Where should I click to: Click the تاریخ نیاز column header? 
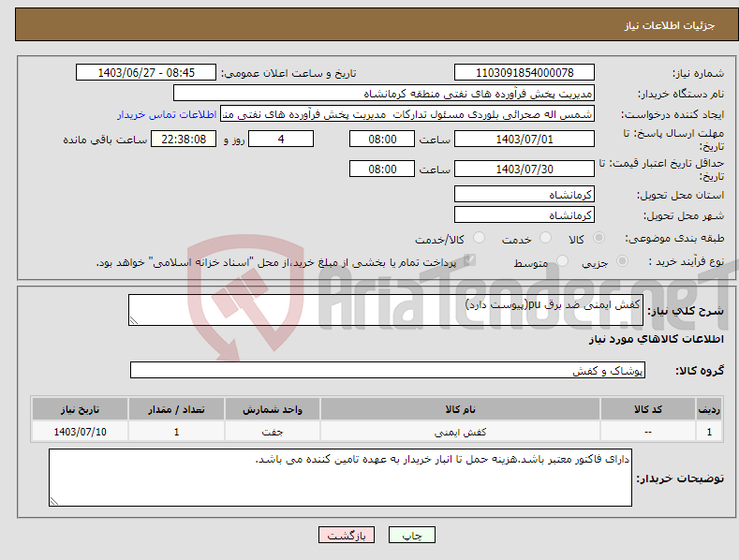click(x=80, y=409)
